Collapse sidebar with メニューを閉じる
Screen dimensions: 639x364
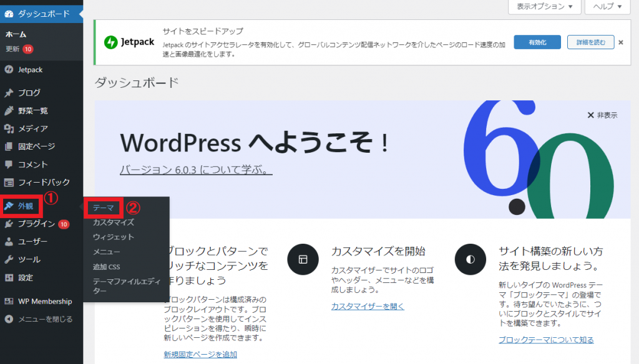pos(39,319)
